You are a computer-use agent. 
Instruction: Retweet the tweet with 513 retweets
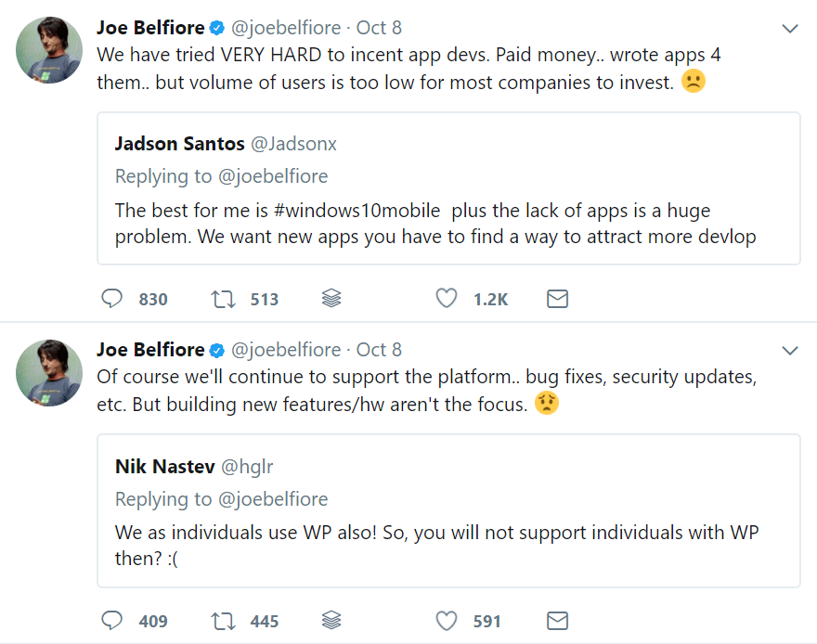click(223, 300)
